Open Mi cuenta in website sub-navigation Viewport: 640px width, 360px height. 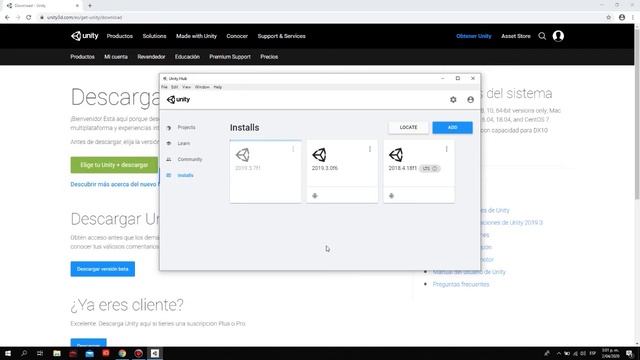click(x=116, y=57)
